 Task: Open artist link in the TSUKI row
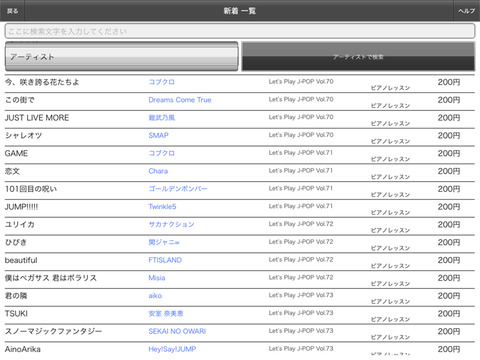point(166,313)
